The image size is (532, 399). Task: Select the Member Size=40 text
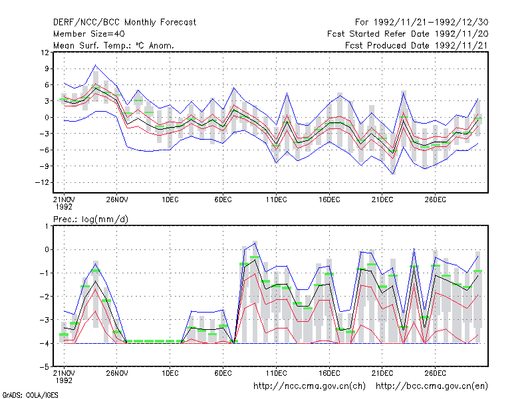89,34
